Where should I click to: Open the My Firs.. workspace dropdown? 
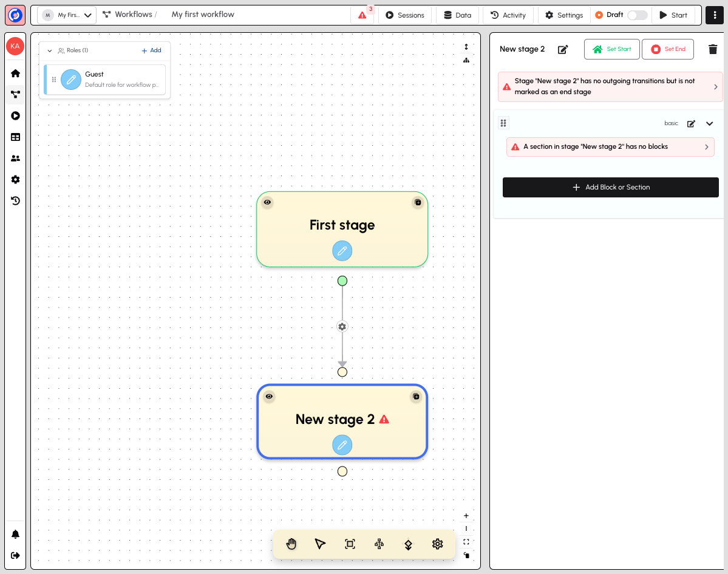pos(67,15)
